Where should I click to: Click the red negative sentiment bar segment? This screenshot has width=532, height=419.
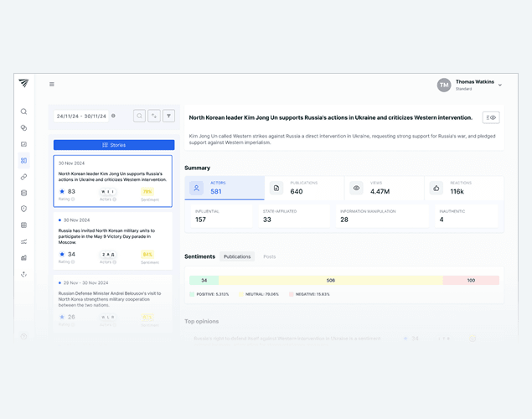(471, 280)
